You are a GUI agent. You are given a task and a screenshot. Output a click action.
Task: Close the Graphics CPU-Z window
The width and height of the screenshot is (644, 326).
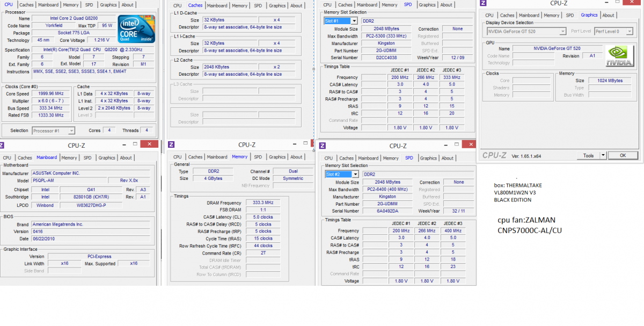[x=633, y=3]
